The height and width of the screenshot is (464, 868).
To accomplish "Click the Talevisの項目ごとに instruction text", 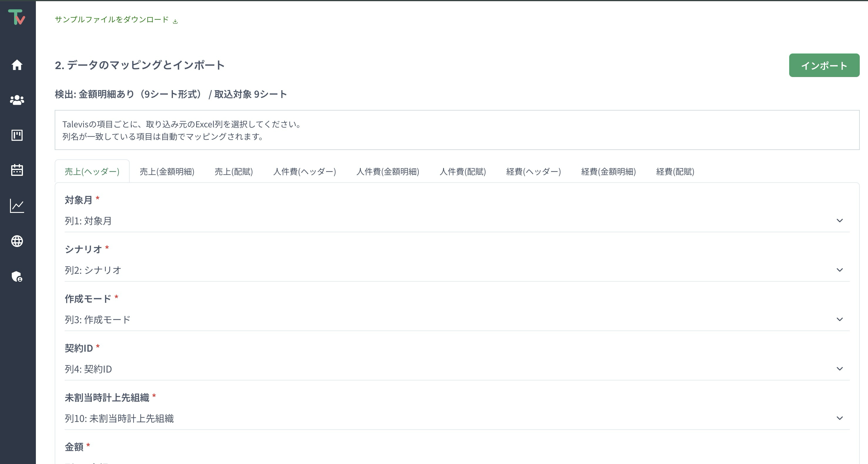I will (182, 124).
